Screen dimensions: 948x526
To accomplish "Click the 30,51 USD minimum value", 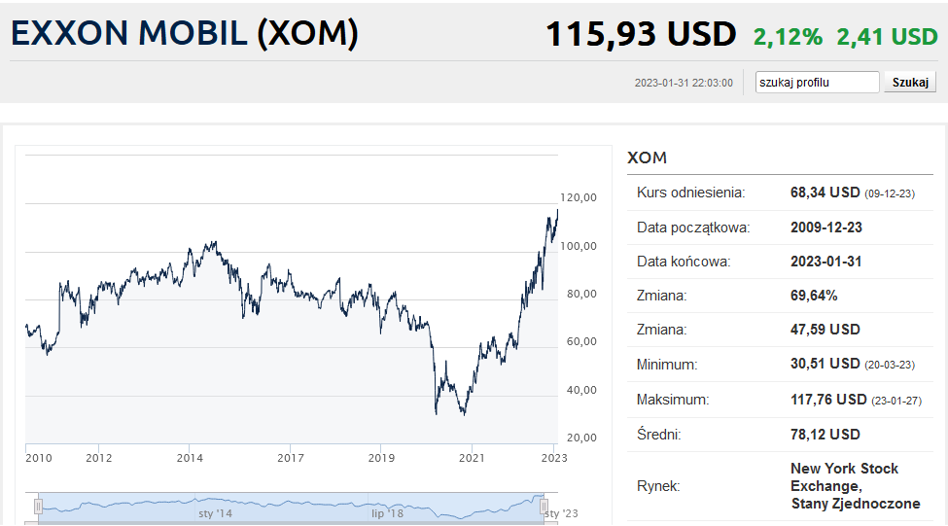I will click(x=825, y=364).
